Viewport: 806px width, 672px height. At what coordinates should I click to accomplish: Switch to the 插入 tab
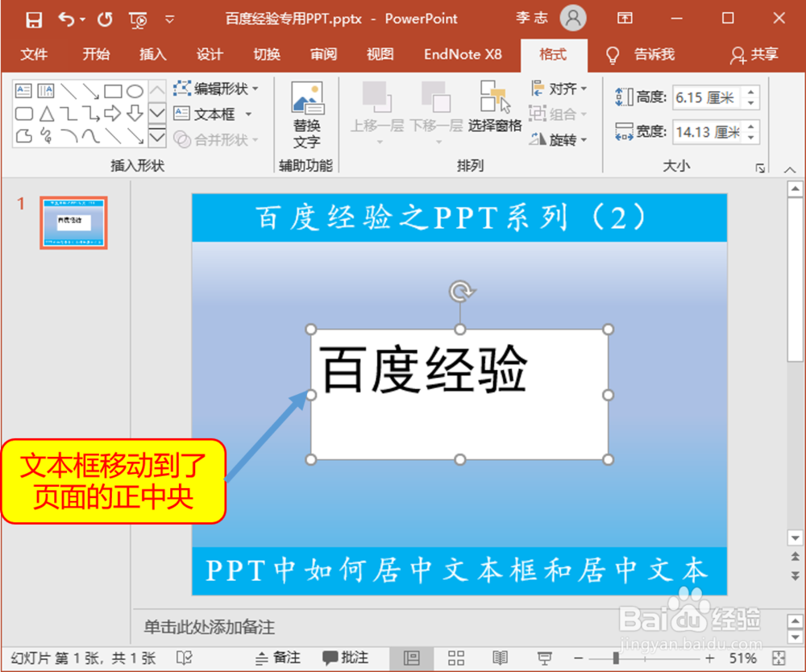pos(153,54)
